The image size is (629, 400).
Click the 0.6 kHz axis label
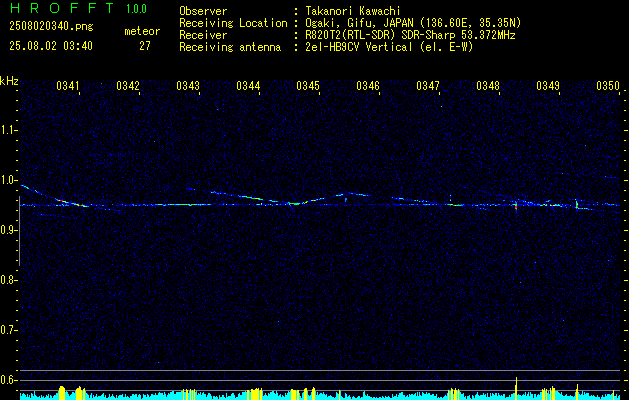pyautogui.click(x=7, y=380)
